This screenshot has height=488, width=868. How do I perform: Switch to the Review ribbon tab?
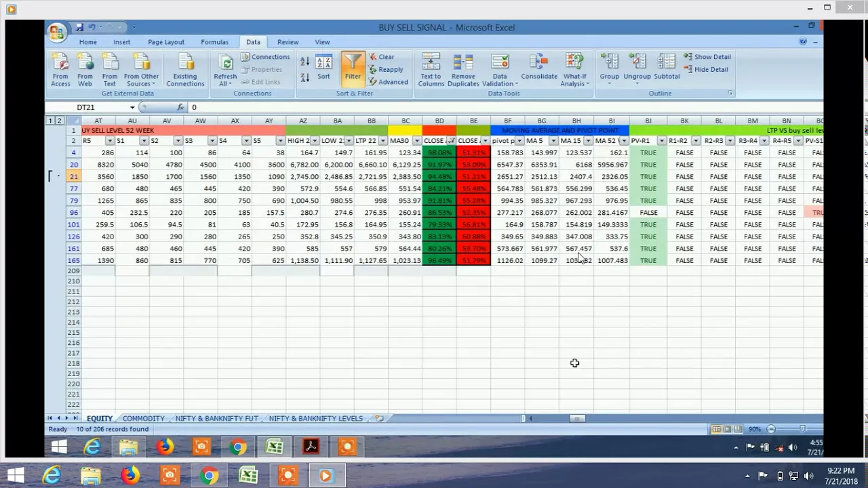(x=288, y=42)
